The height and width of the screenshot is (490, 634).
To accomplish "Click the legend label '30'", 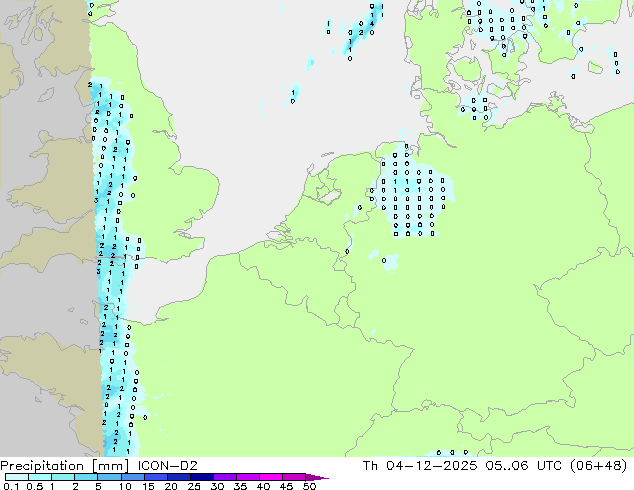I will point(217,486).
